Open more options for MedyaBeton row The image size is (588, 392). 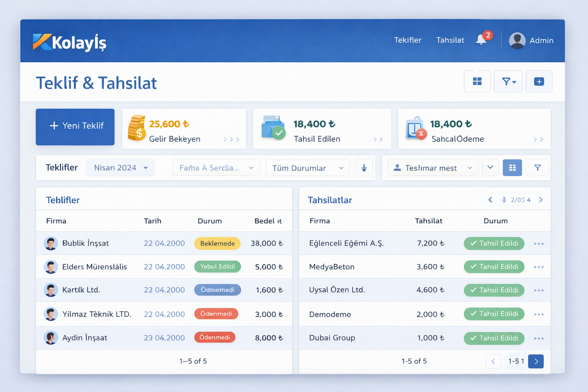click(x=539, y=267)
